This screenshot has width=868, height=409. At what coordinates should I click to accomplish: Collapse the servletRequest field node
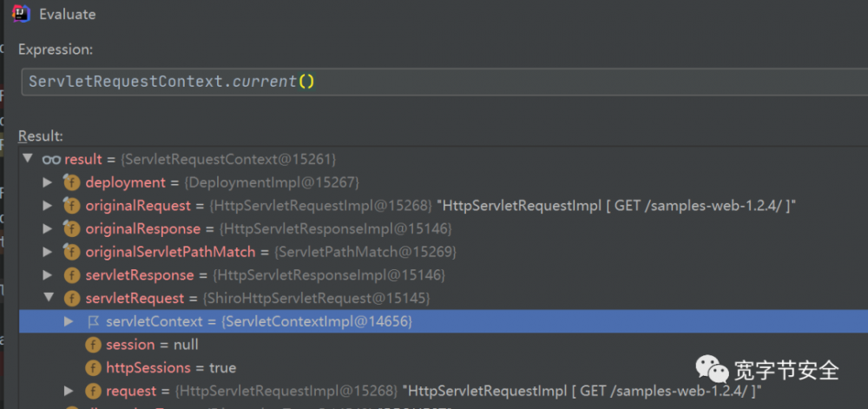coord(49,297)
